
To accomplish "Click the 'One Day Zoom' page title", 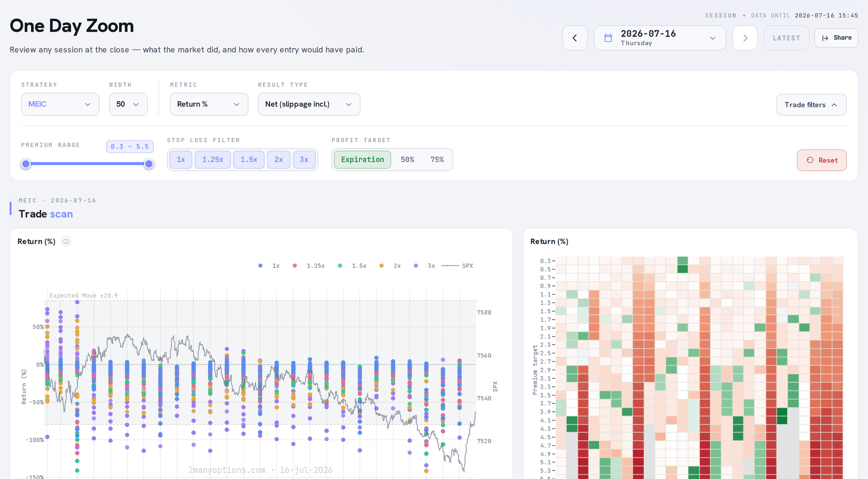I will tap(72, 25).
